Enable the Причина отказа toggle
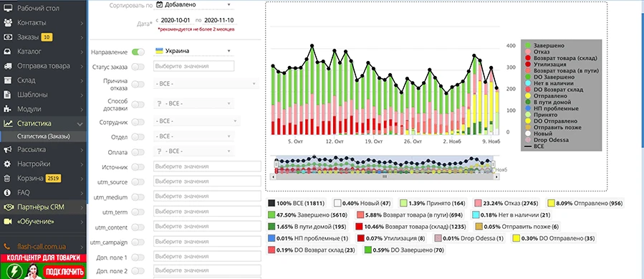644x279 pixels. pos(138,85)
